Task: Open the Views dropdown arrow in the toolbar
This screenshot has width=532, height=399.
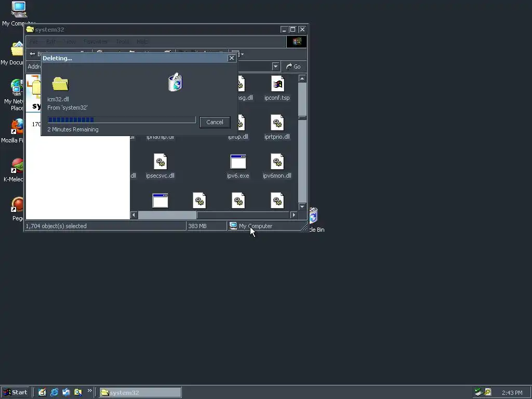Action: (x=242, y=54)
